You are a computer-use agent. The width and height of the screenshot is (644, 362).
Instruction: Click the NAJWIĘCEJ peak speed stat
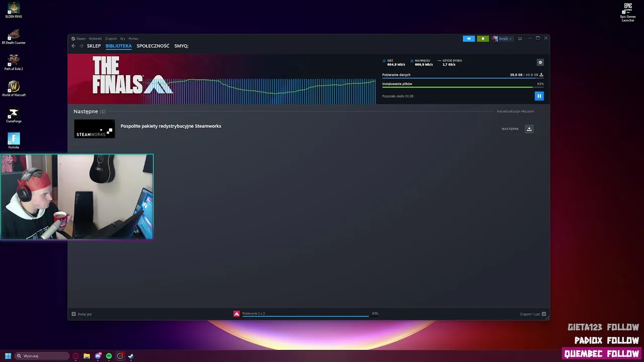click(x=422, y=62)
